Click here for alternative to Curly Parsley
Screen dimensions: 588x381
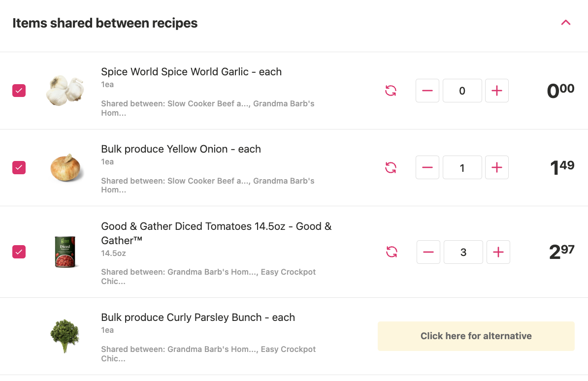(x=476, y=336)
